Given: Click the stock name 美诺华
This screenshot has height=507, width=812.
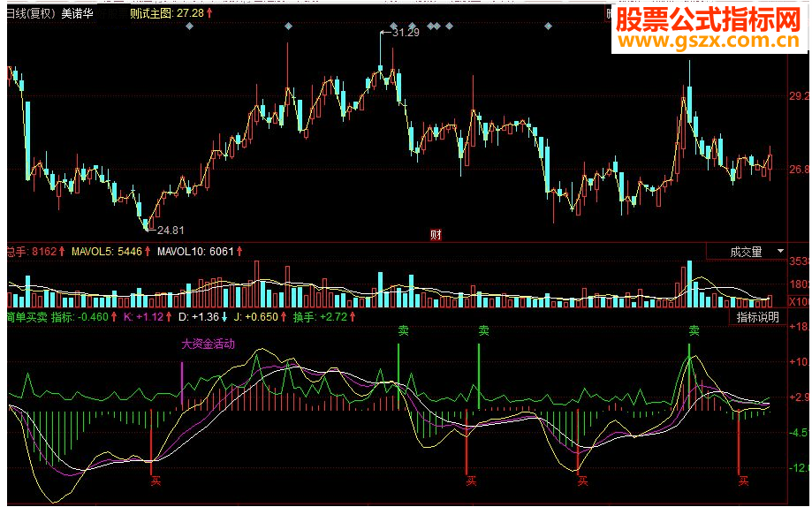Looking at the screenshot, I should coord(77,13).
